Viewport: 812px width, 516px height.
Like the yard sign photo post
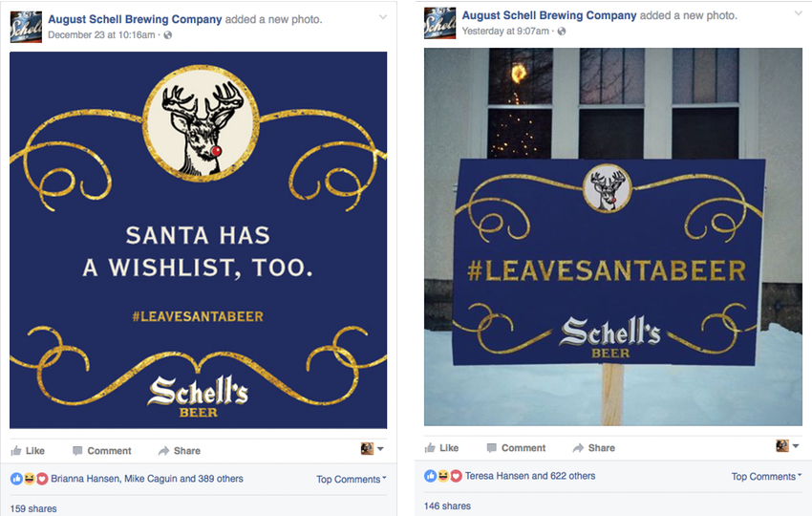click(441, 448)
